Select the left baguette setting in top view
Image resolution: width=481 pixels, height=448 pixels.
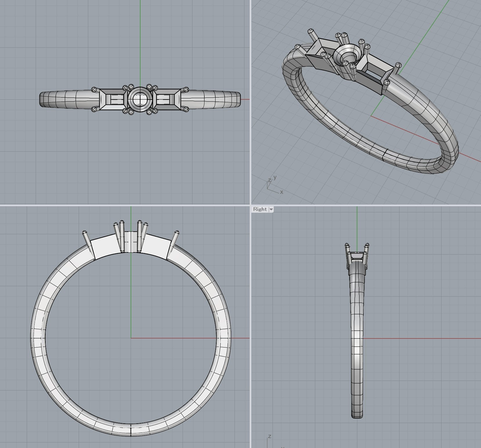click(x=112, y=99)
